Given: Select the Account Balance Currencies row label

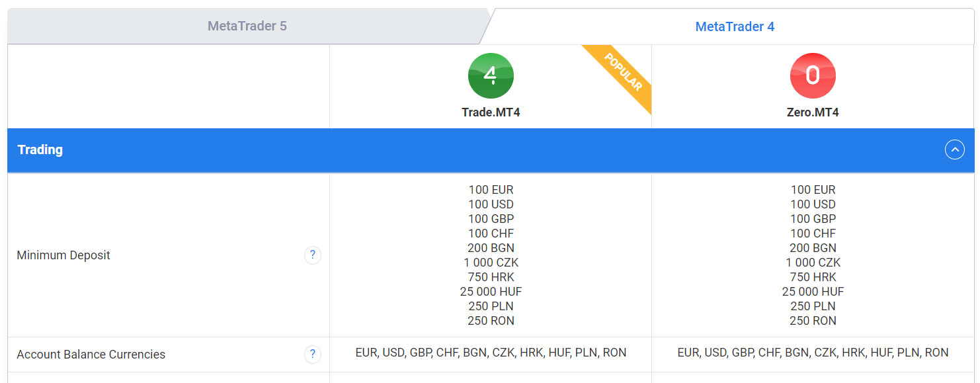Looking at the screenshot, I should (91, 355).
